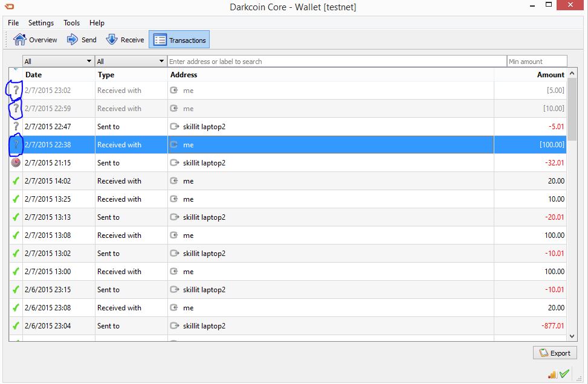This screenshot has width=588, height=384.
Task: Select 'me' address in the 2/7/2015 22:59 row
Action: point(189,109)
